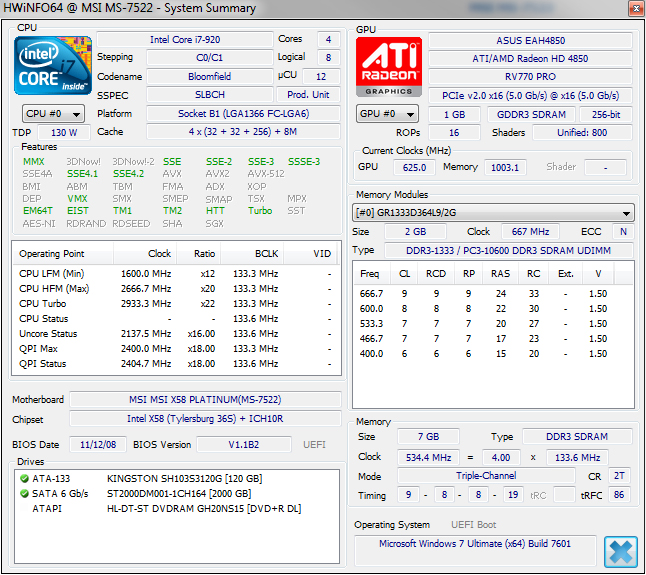
Task: Click the ATI Radeon Graphics logo
Action: [389, 67]
